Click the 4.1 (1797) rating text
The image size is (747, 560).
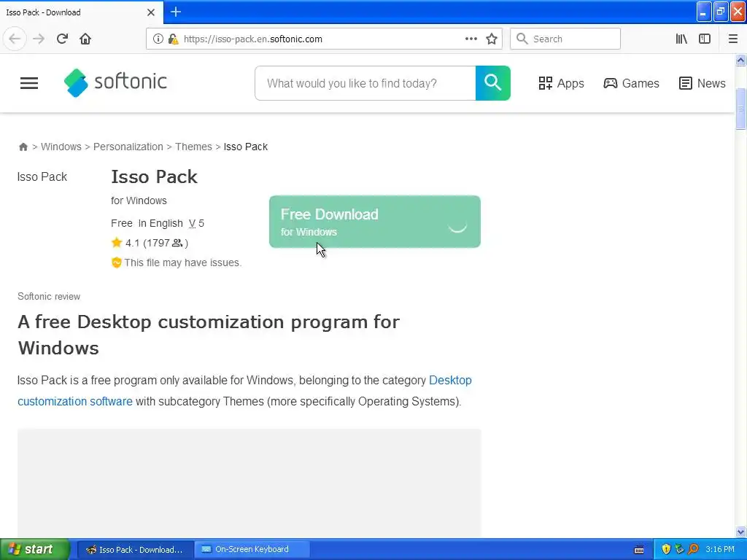(156, 243)
